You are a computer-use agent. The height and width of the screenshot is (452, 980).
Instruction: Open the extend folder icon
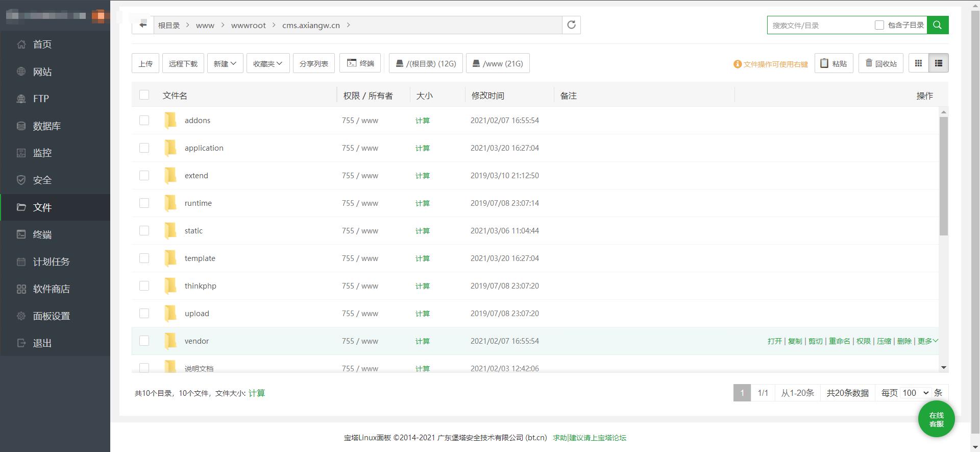[170, 176]
